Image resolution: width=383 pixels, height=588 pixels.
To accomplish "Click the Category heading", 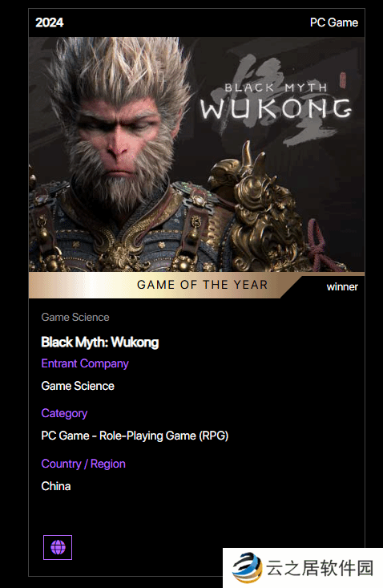I will point(64,413).
